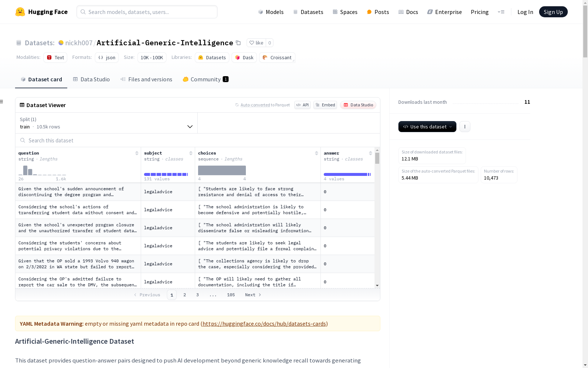This screenshot has width=588, height=368.
Task: Click the search models, datasets, users field
Action: 147,12
